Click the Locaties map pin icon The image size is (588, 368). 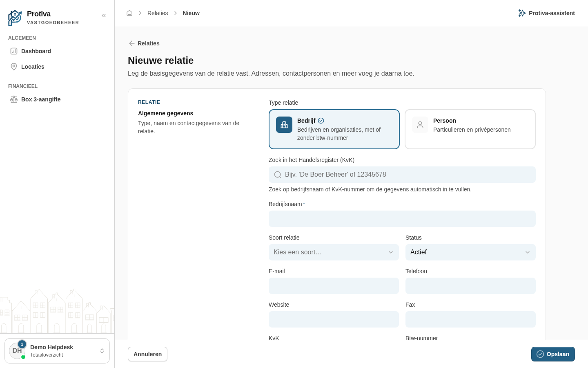tap(14, 67)
